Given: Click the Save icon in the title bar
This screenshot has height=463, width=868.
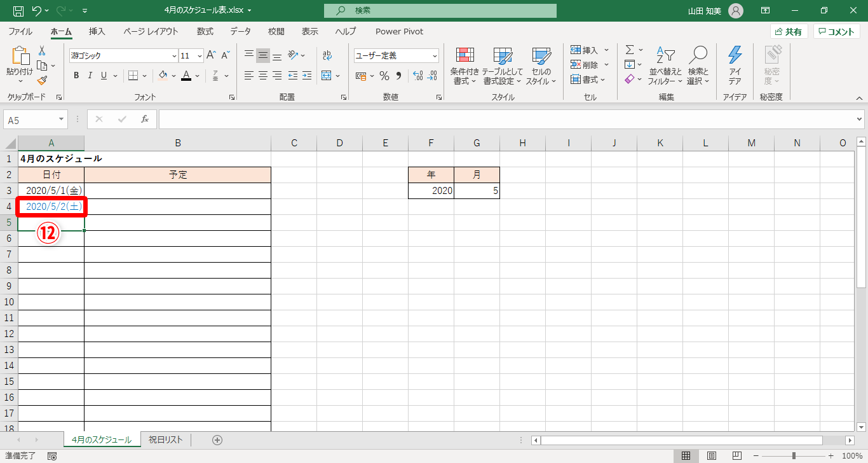Looking at the screenshot, I should click(x=18, y=11).
